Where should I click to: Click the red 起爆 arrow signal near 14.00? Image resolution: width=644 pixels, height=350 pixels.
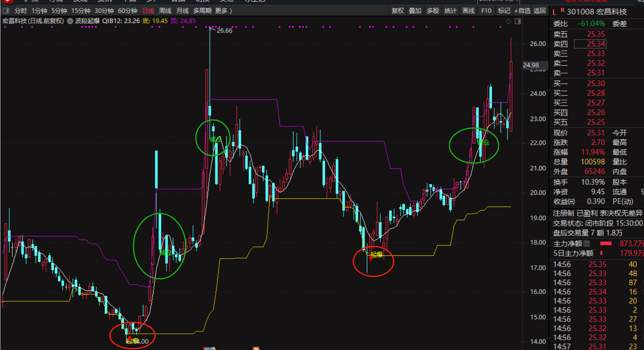129,338
